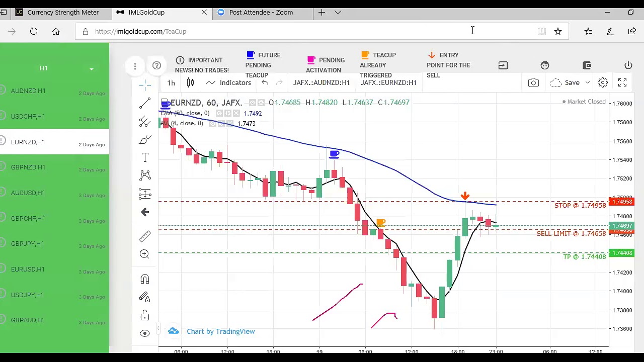Refresh the page

coord(33,31)
